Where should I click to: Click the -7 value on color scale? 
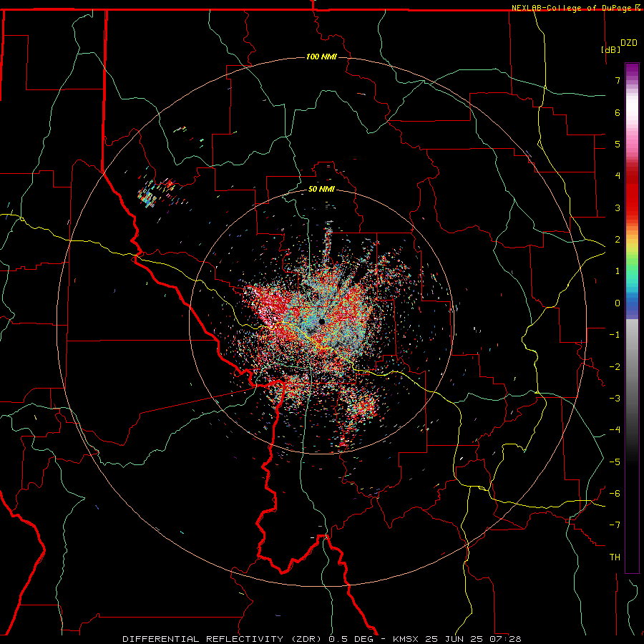(615, 525)
